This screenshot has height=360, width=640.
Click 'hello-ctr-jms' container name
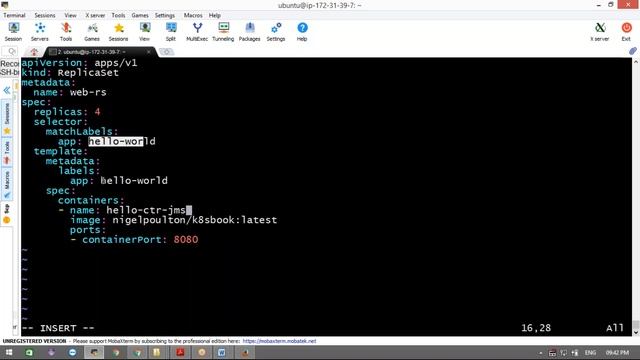[146, 210]
